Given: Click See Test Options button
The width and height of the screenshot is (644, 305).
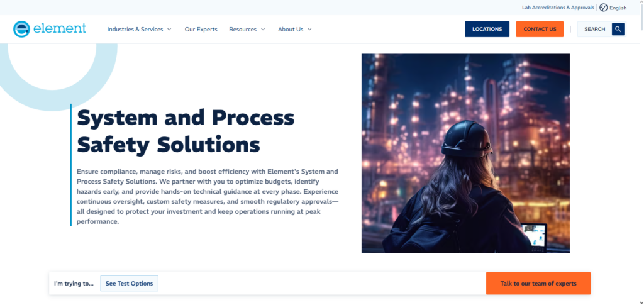Looking at the screenshot, I should click(x=130, y=283).
